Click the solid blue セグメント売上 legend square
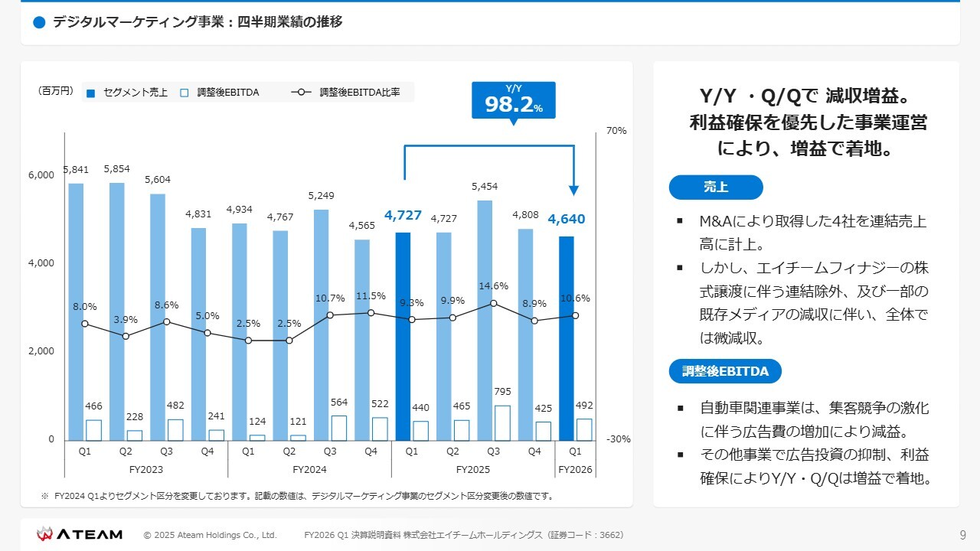 [x=90, y=93]
